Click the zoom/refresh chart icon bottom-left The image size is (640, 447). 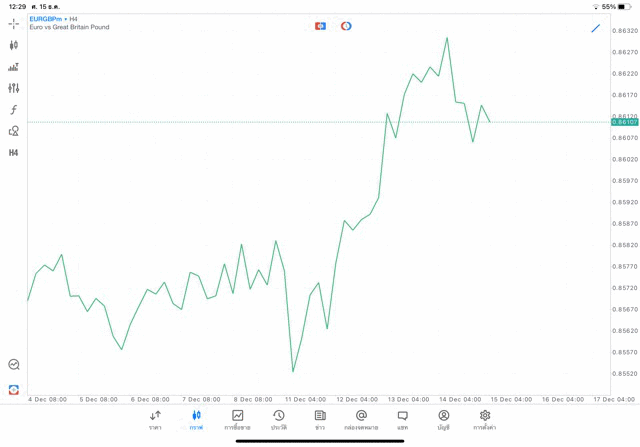[x=14, y=365]
